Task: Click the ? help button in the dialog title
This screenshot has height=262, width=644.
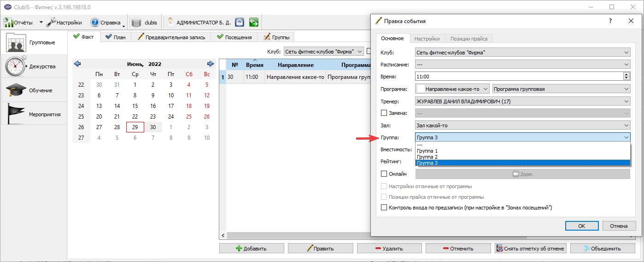Action: click(610, 21)
